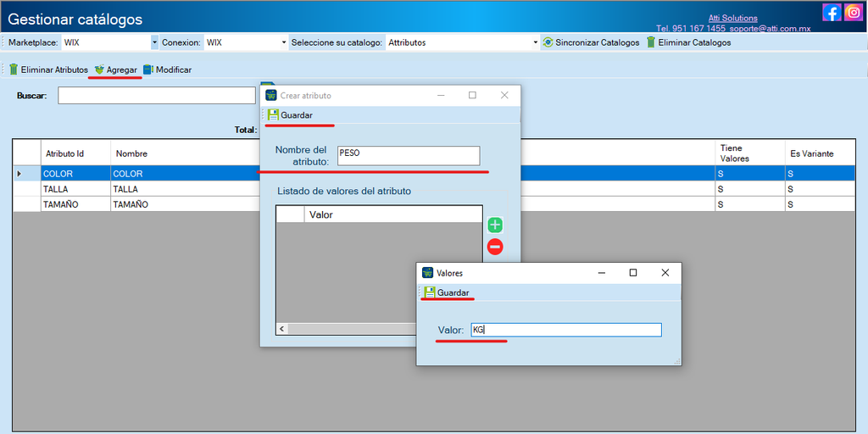The width and height of the screenshot is (868, 434).
Task: Click the floppy-disk icon in Crear atributo
Action: [x=273, y=115]
